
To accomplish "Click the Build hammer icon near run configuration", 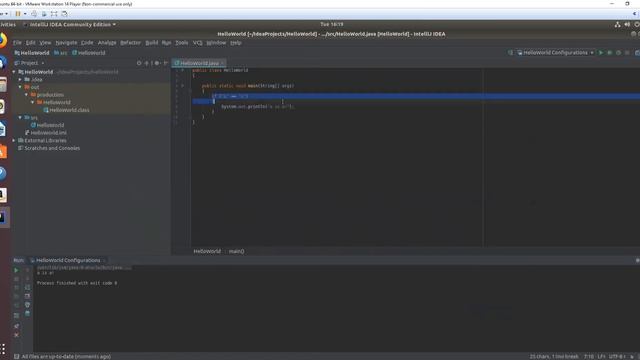I will click(510, 53).
